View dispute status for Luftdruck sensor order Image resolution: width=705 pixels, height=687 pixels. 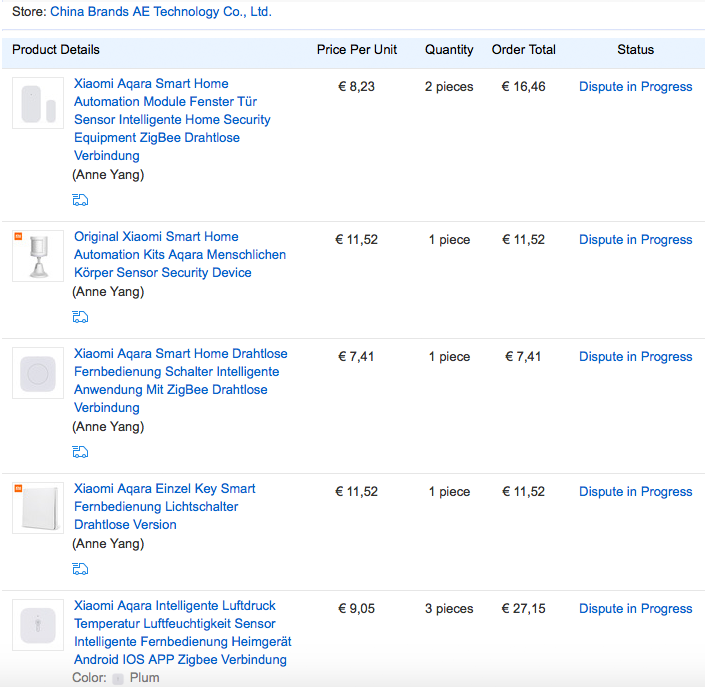click(635, 609)
